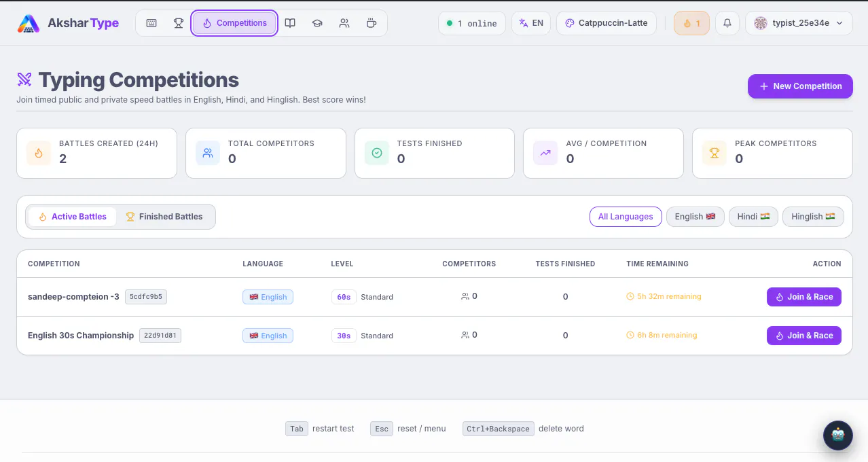Filter battles by All Languages

click(x=626, y=217)
